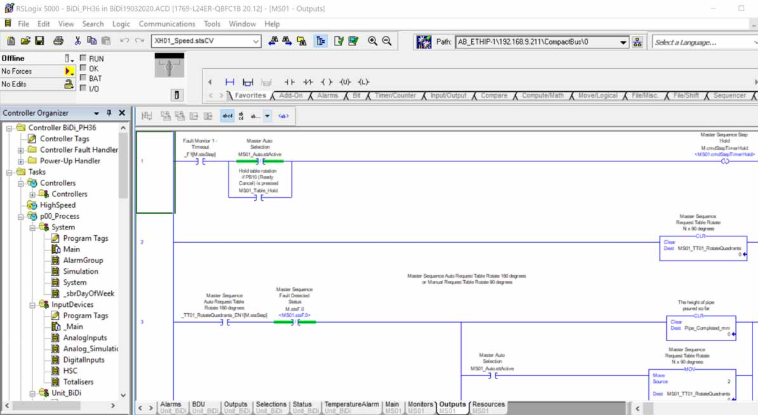Insert Output Unlatch (OTU) coil

click(345, 82)
